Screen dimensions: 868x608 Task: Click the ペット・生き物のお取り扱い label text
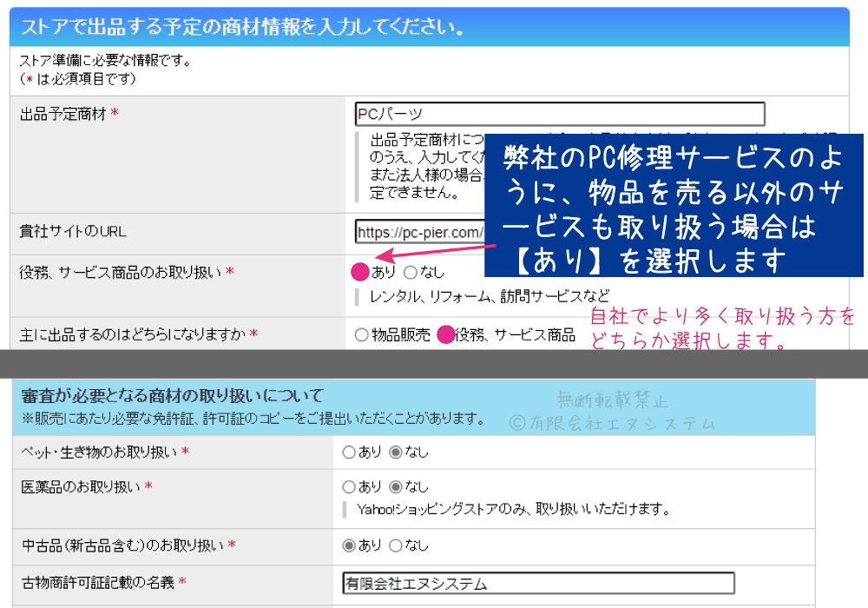pyautogui.click(x=99, y=453)
